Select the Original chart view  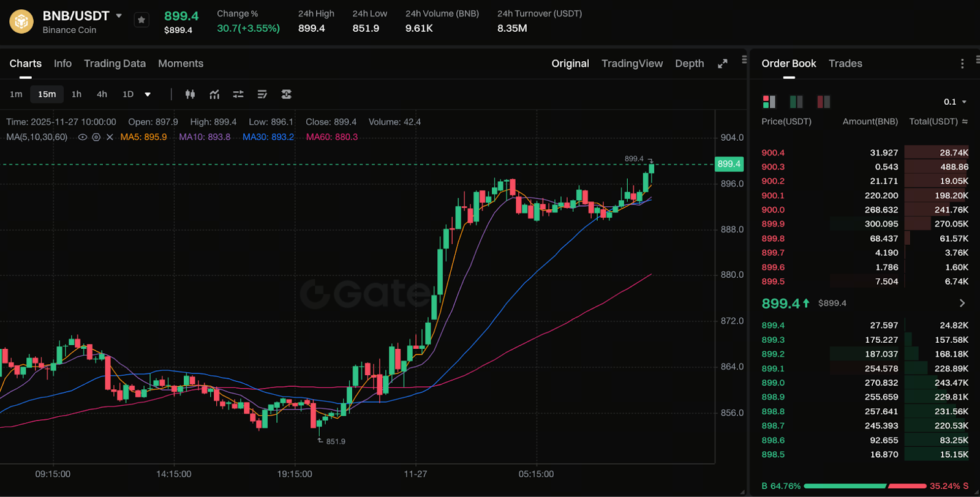click(570, 64)
